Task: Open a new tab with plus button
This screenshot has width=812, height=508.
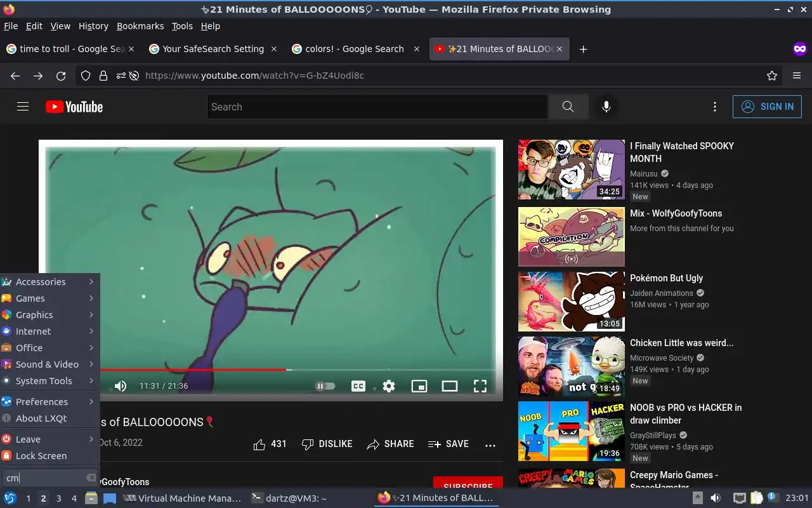Action: coord(583,49)
